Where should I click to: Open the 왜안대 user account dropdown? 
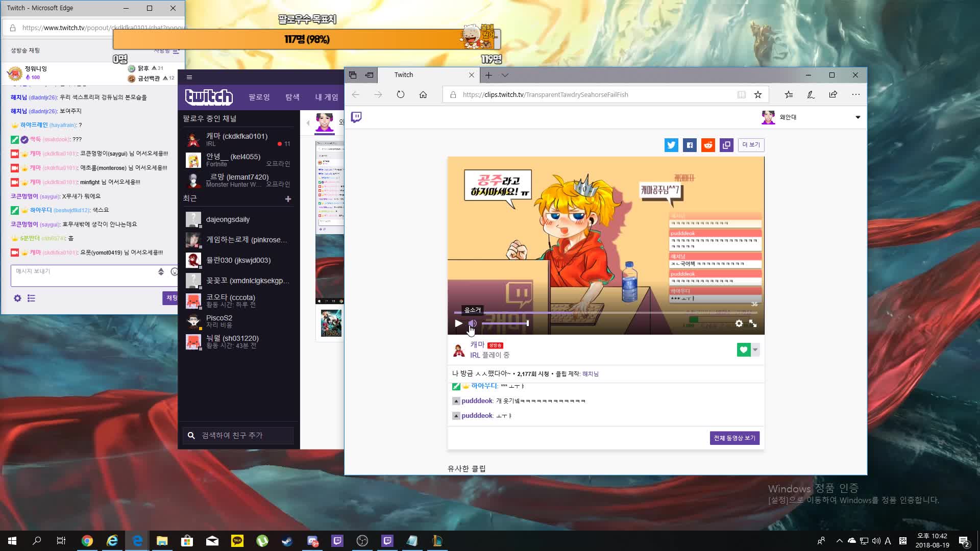click(x=811, y=117)
